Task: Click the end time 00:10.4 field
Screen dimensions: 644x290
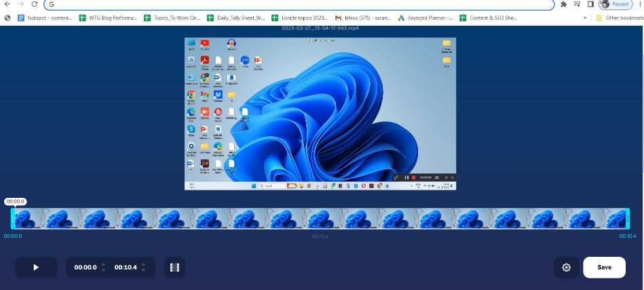Action: coord(126,268)
